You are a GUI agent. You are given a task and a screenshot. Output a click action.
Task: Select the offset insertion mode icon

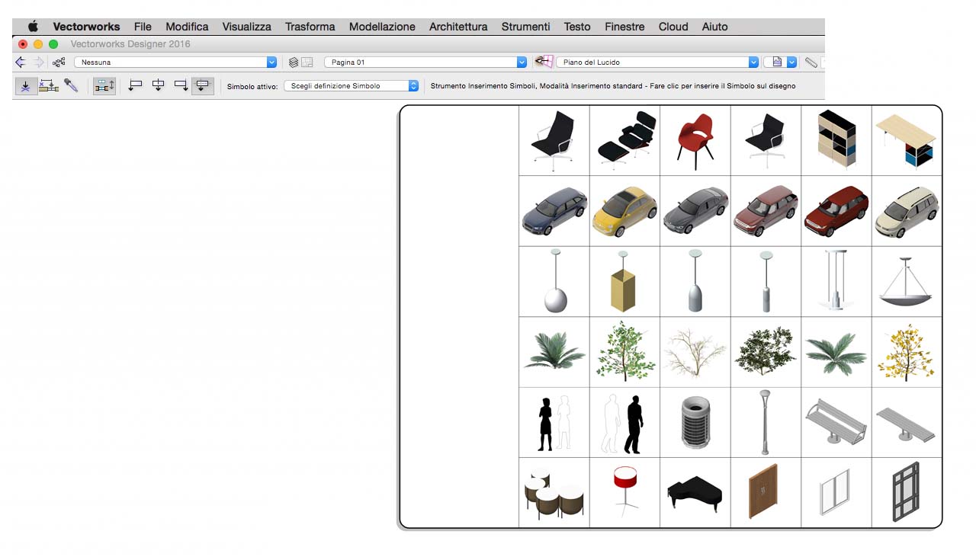tap(49, 86)
